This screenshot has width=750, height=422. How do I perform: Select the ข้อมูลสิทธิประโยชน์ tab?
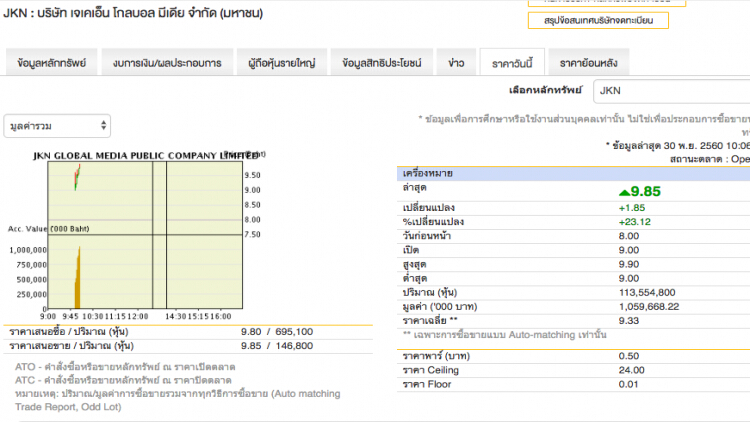[382, 63]
